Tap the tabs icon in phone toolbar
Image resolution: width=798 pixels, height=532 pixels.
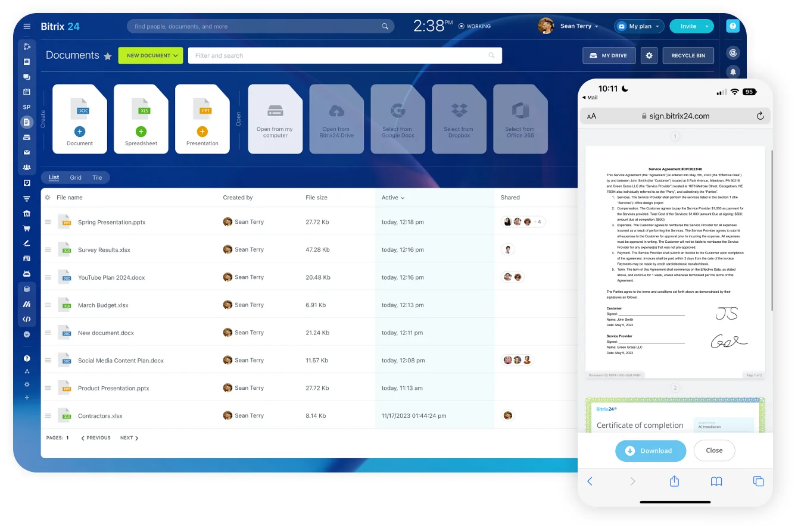[759, 481]
